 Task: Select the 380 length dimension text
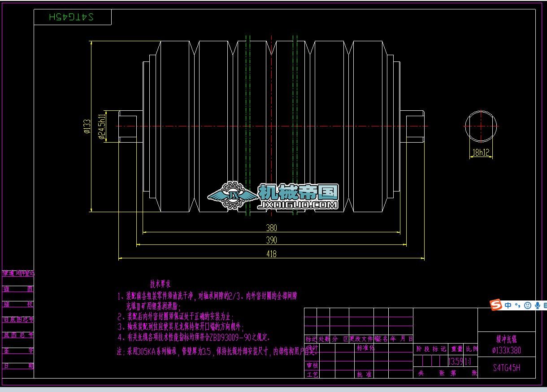(272, 227)
